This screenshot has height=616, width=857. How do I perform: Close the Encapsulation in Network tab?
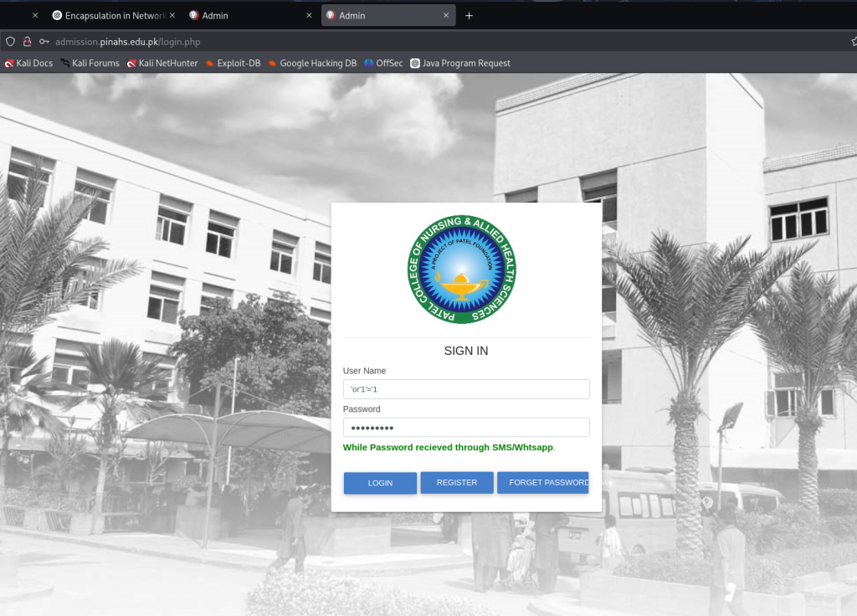[x=172, y=15]
